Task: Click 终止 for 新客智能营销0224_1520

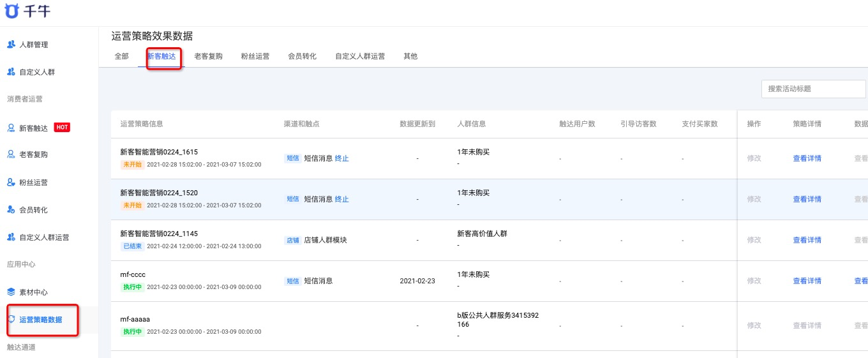Action: pos(342,199)
